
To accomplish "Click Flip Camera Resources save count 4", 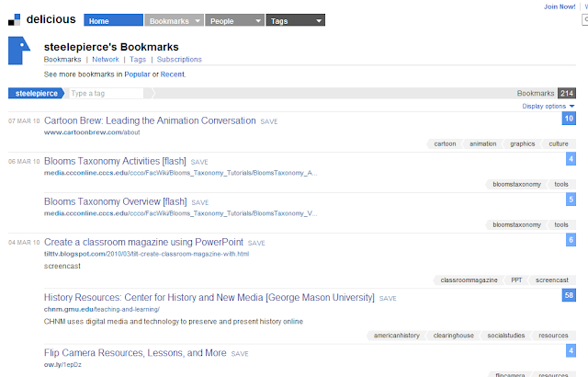I will [571, 350].
